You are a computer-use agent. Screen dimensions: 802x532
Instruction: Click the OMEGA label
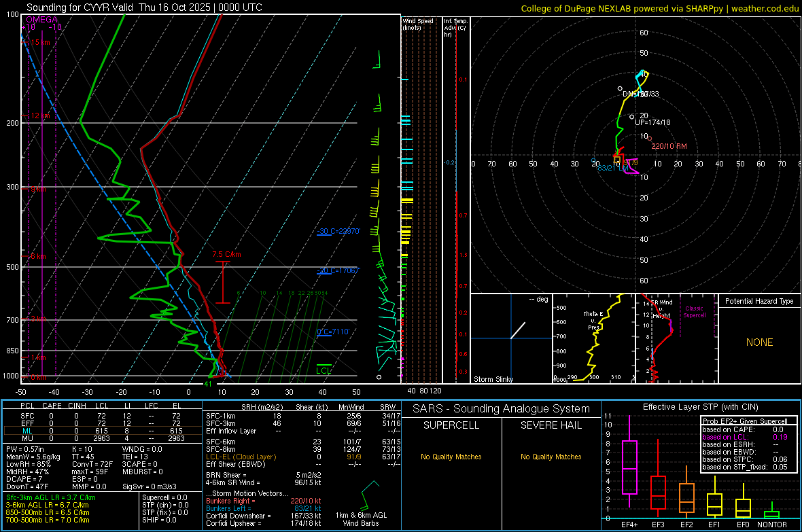click(x=41, y=20)
